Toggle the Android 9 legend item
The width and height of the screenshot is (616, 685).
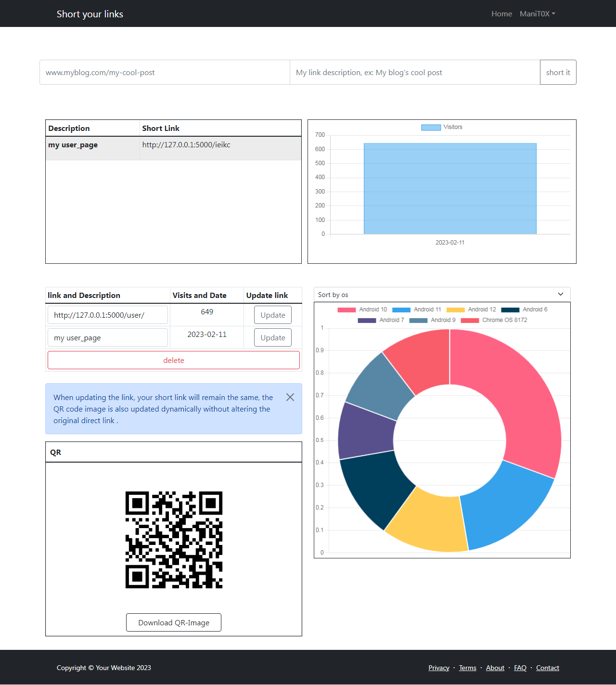tap(432, 320)
